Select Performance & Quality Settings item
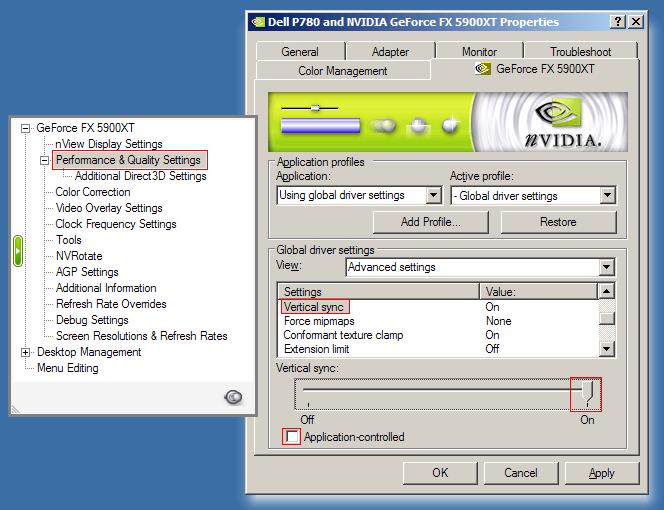The width and height of the screenshot is (664, 510). click(x=128, y=160)
